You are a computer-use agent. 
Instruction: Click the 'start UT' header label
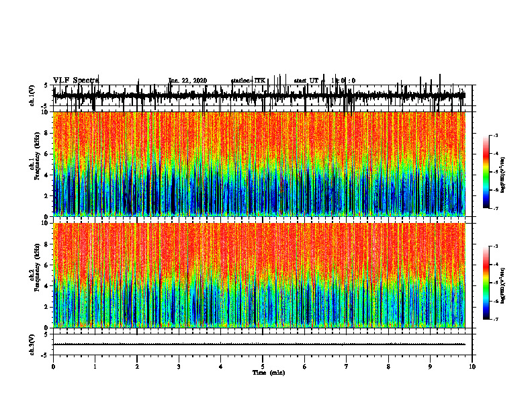[x=306, y=81]
